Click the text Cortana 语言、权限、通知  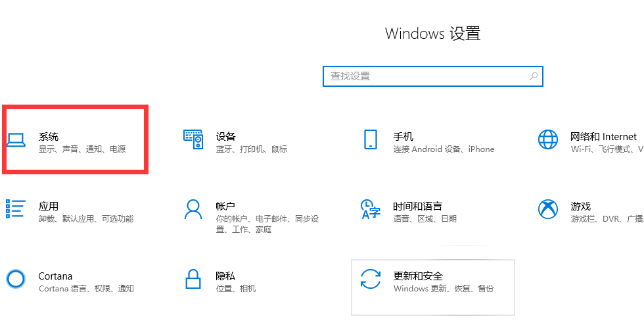tap(86, 289)
